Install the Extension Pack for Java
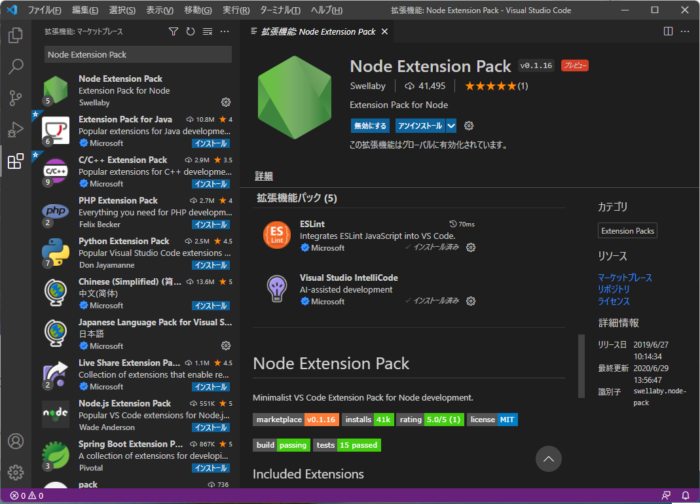The height and width of the screenshot is (504, 700). click(210, 143)
